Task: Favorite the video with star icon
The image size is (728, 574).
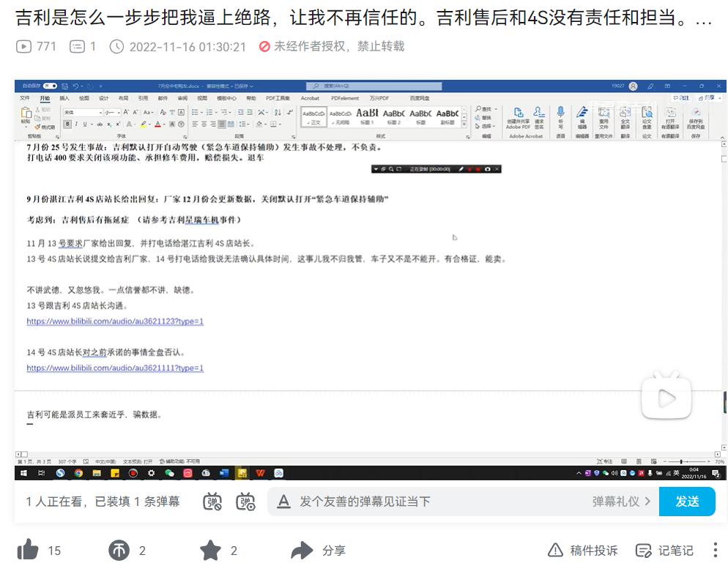Action: pyautogui.click(x=210, y=551)
